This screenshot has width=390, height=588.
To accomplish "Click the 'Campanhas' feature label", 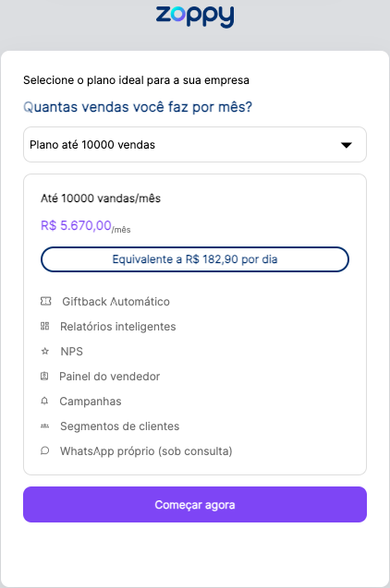I will pyautogui.click(x=91, y=402).
